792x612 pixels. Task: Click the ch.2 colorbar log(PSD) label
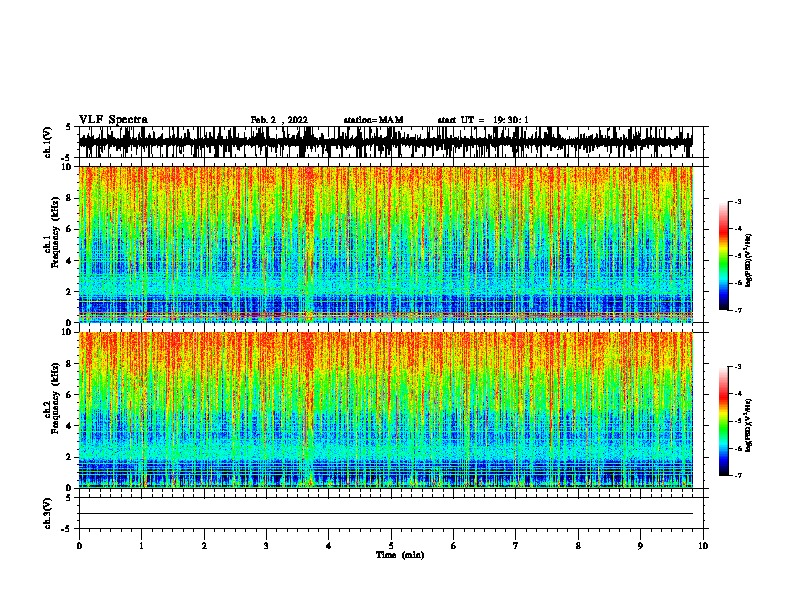[749, 425]
